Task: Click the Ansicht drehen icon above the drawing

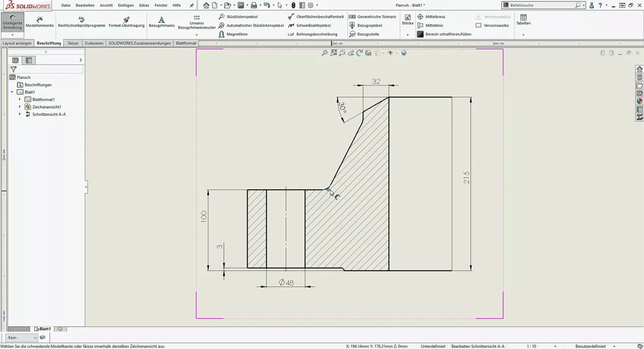Action: [359, 52]
